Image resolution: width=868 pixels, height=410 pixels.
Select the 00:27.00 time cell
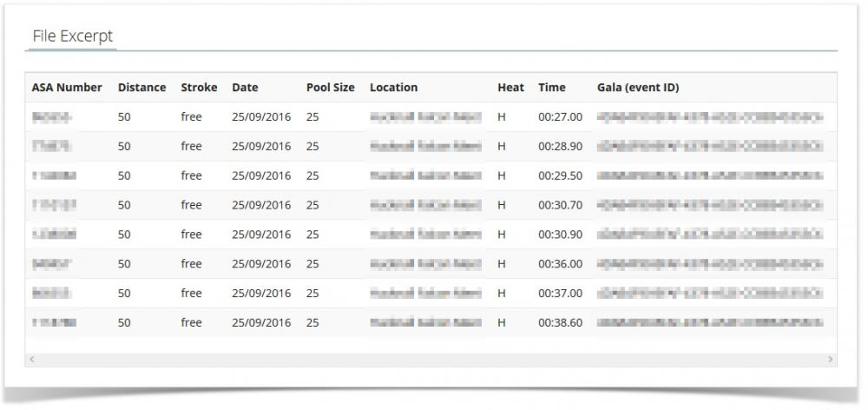click(x=560, y=117)
